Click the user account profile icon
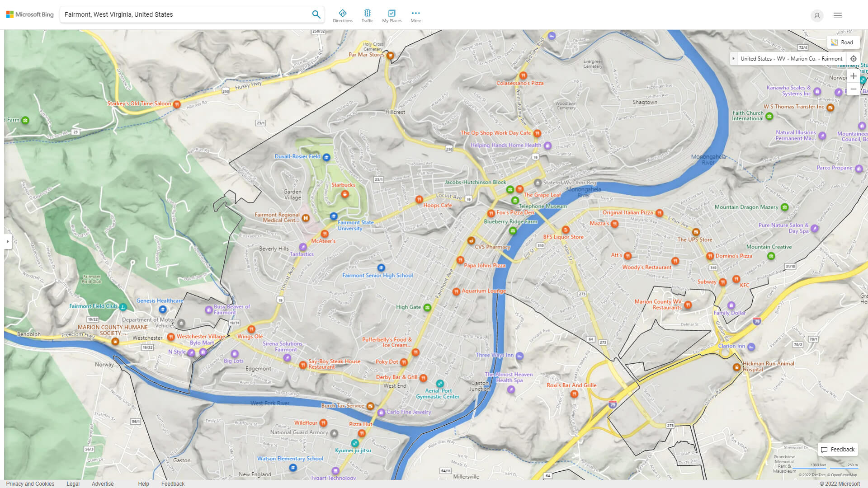Screen dimensions: 868x488 pyautogui.click(x=817, y=15)
